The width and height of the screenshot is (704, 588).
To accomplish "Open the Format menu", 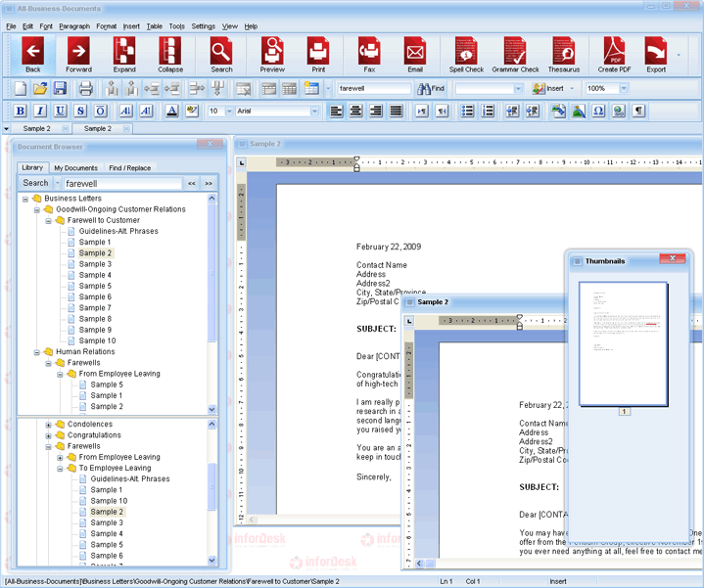I will click(107, 26).
